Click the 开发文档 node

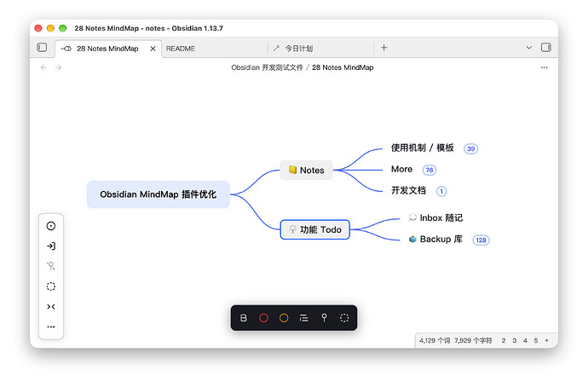(x=408, y=191)
